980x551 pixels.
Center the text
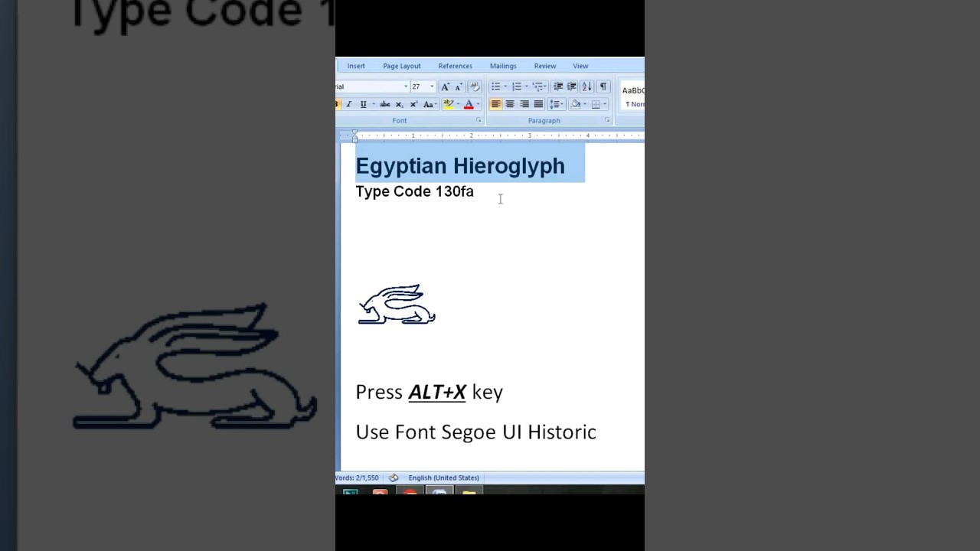[x=510, y=104]
